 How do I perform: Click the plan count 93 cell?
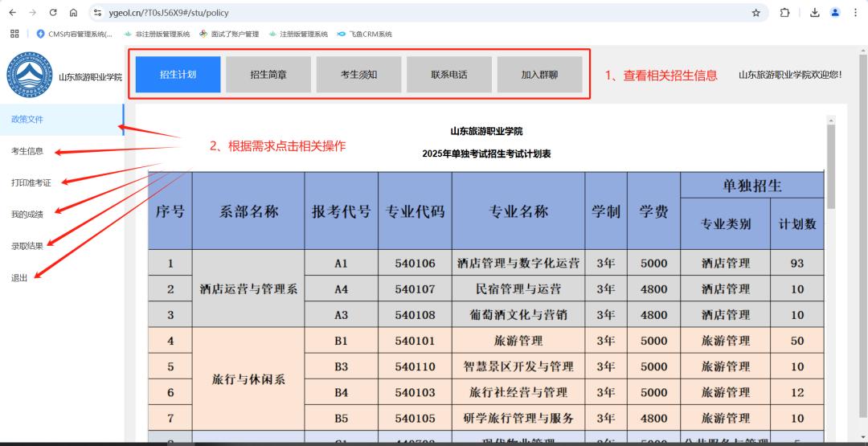pyautogui.click(x=797, y=263)
